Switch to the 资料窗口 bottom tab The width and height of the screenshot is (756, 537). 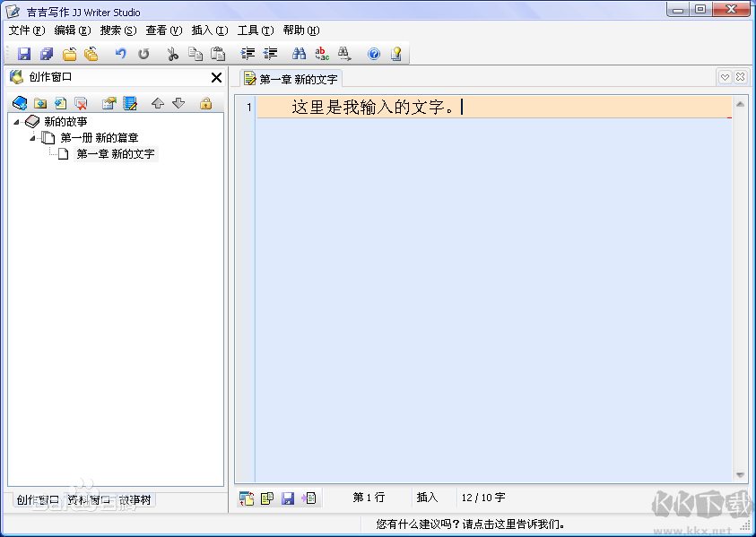click(x=89, y=500)
